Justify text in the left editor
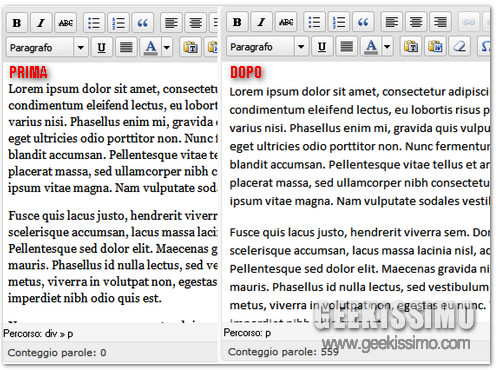Screen dimensions: 500x370 pos(126,48)
